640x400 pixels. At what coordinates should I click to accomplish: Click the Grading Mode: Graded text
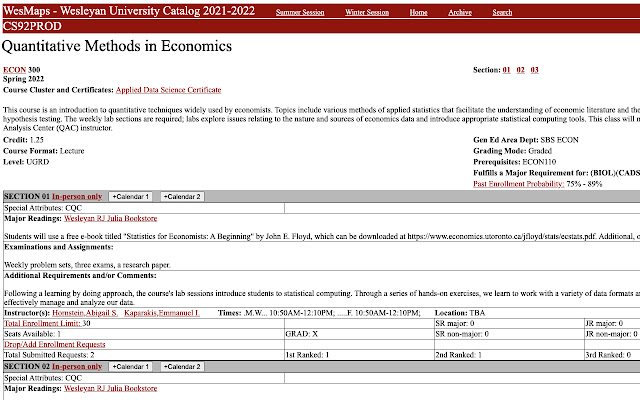point(512,151)
